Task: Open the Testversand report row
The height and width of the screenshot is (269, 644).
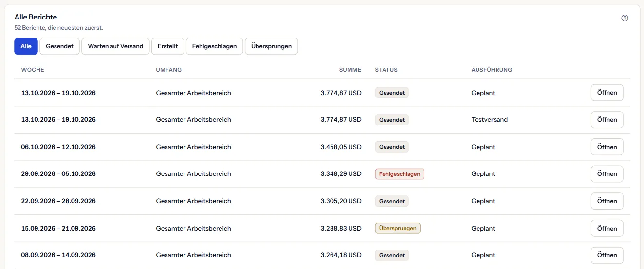Action: pyautogui.click(x=607, y=120)
